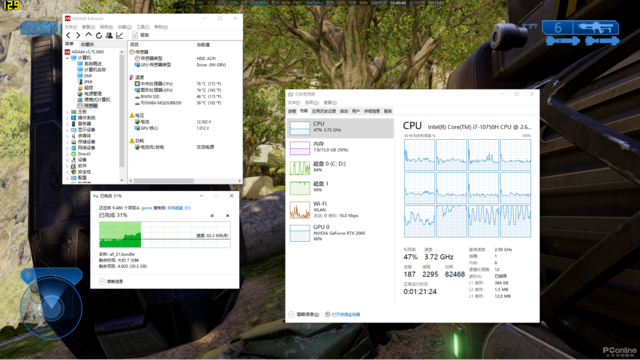Open the AIDA64 文件 menu
This screenshot has height=360, width=640.
tap(71, 27)
